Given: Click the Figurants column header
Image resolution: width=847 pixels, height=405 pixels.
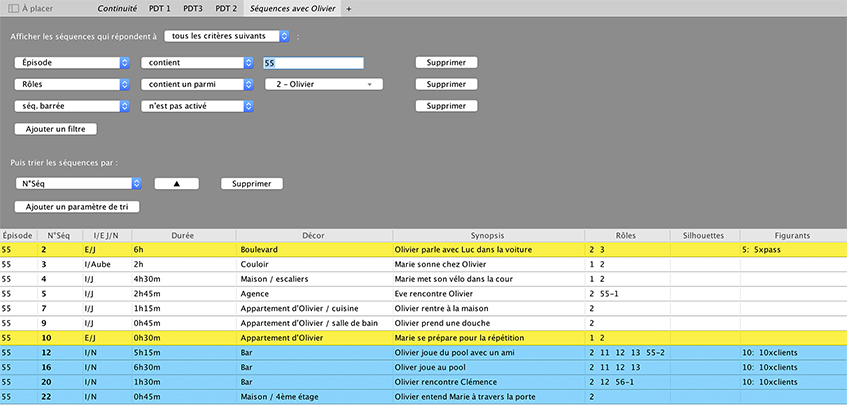Looking at the screenshot, I should pos(793,235).
